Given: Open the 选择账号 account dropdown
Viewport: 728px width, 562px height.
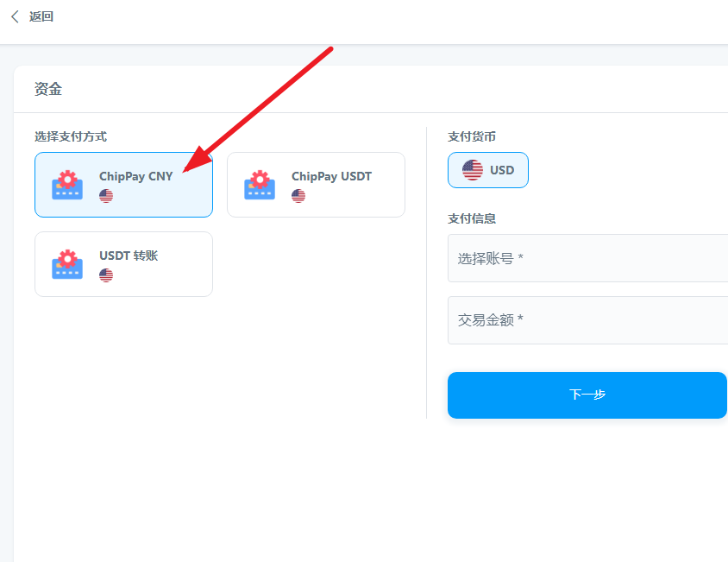Looking at the screenshot, I should coord(587,258).
